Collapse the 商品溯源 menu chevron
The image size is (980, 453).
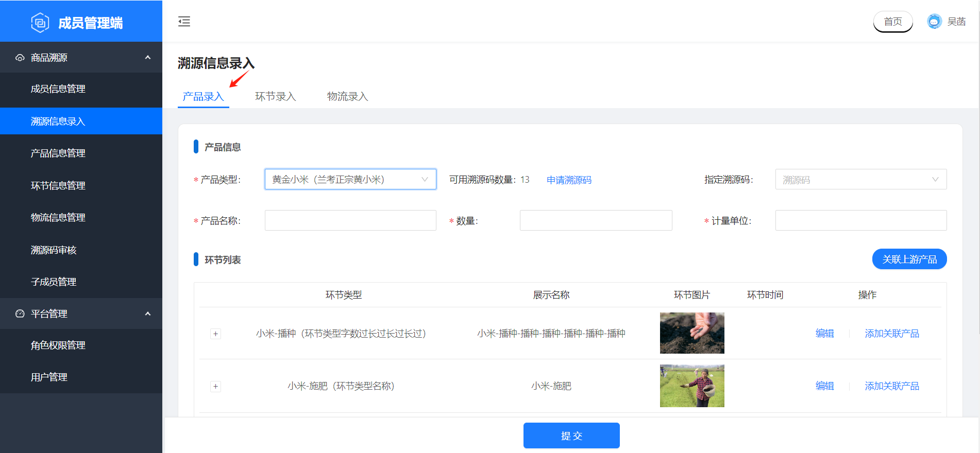coord(148,58)
